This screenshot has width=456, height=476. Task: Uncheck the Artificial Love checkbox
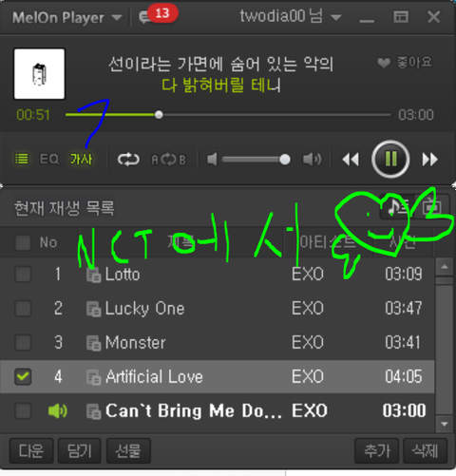pos(23,376)
